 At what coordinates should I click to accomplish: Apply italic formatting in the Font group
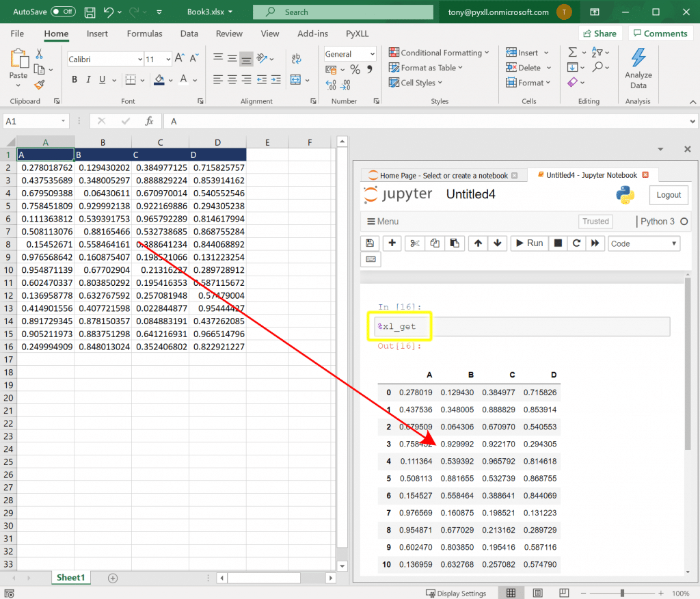(87, 80)
